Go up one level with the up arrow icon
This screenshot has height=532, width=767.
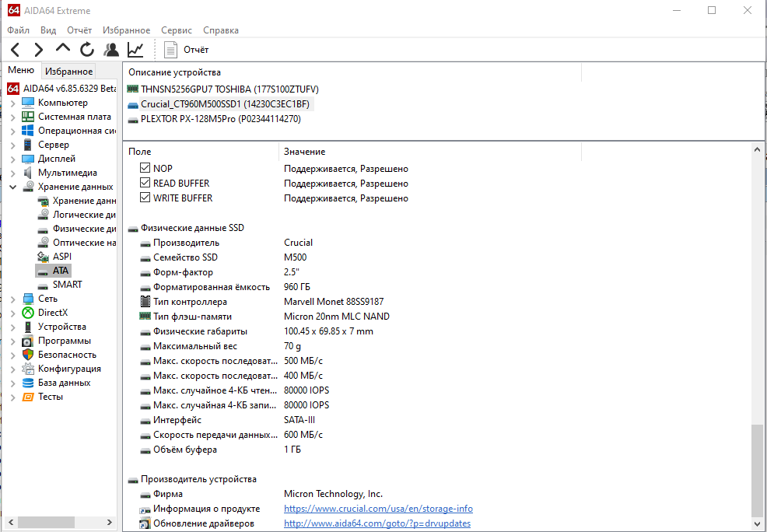(62, 48)
